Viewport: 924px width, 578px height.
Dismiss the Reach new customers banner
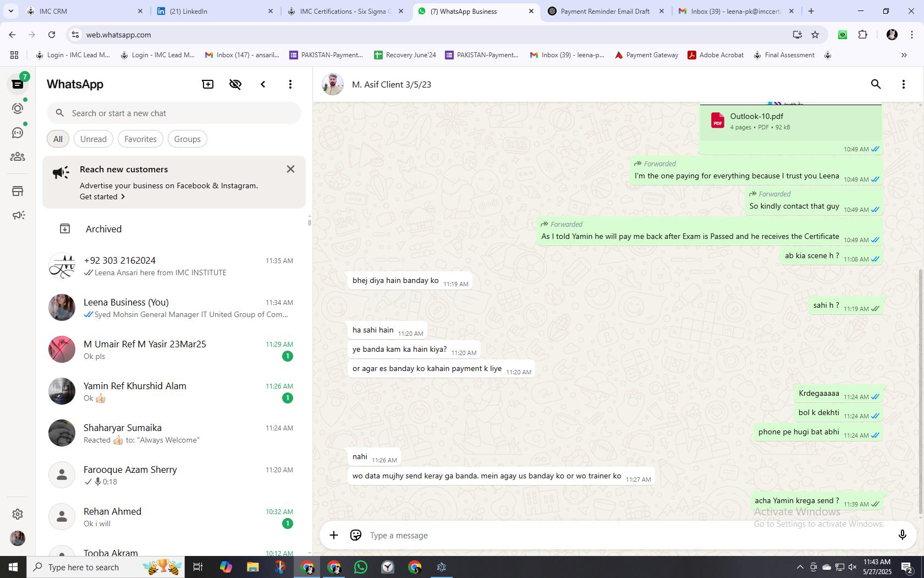290,169
